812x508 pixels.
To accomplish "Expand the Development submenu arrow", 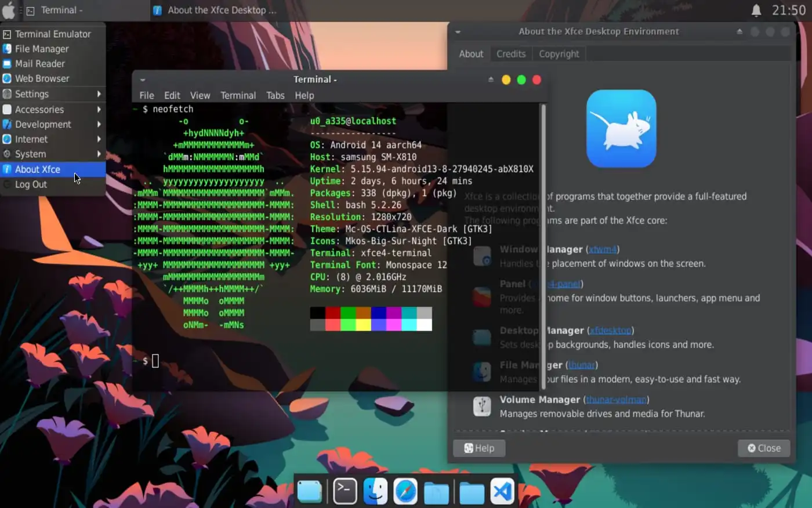I will (x=99, y=124).
